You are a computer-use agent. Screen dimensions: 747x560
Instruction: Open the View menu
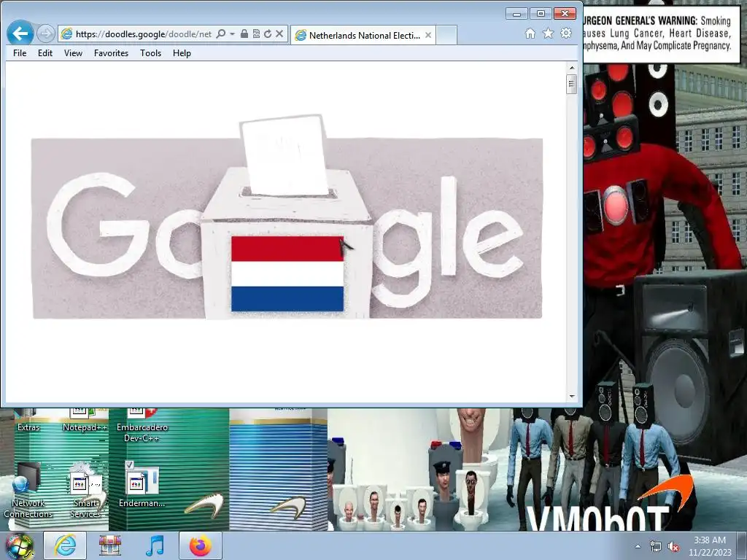tap(74, 53)
